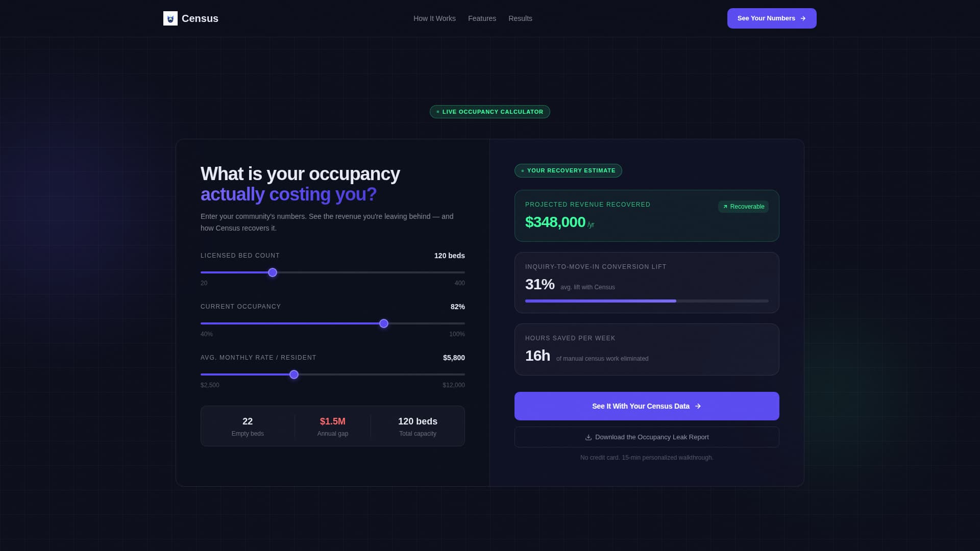
Task: Select the 120 beds value label
Action: pos(449,256)
